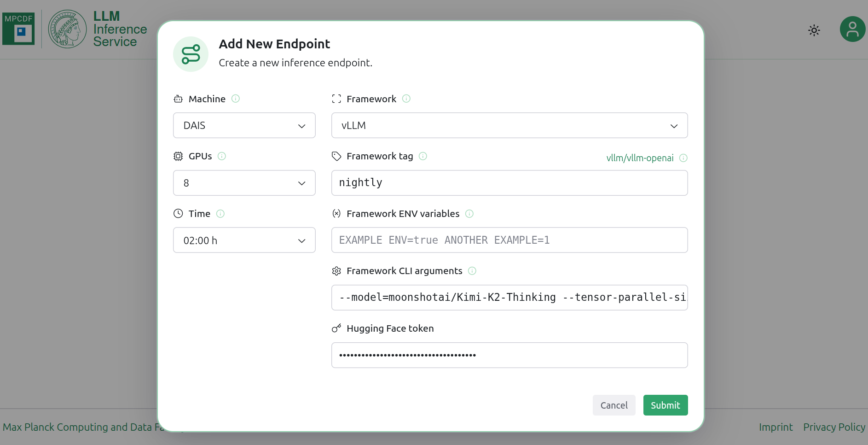Viewport: 868px width, 445px height.
Task: Click the Framework tag info icon
Action: [x=423, y=156]
